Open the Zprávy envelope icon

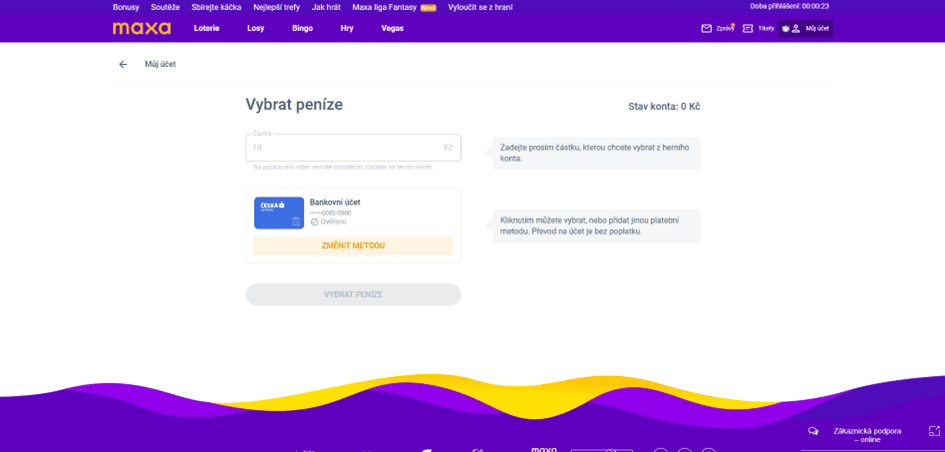click(x=706, y=28)
